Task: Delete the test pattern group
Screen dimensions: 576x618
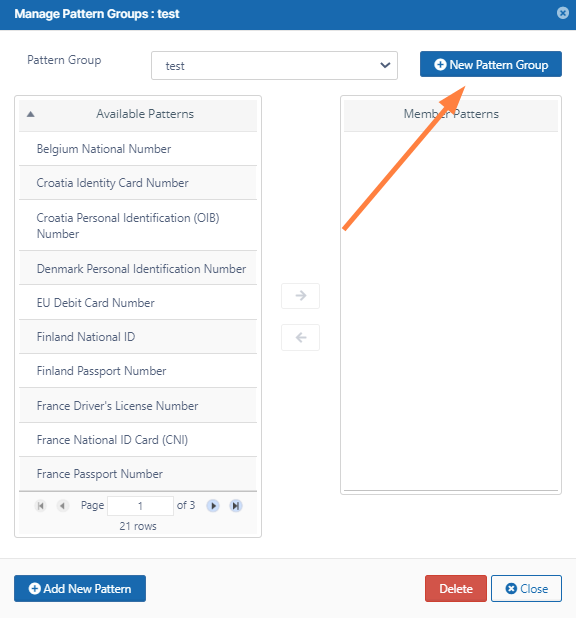Action: pyautogui.click(x=456, y=588)
